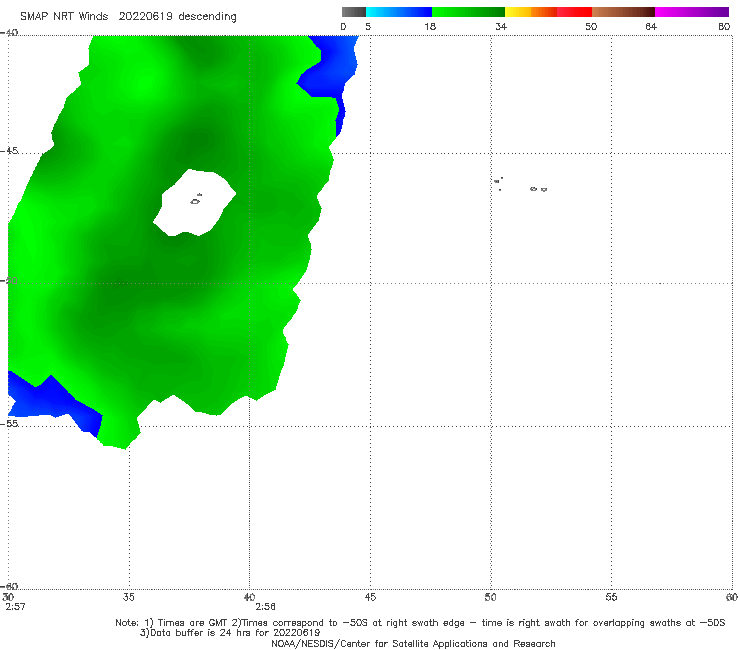The width and height of the screenshot is (740, 650).
Task: Click the longitude label '60' on the bottom axis
Action: point(731,597)
